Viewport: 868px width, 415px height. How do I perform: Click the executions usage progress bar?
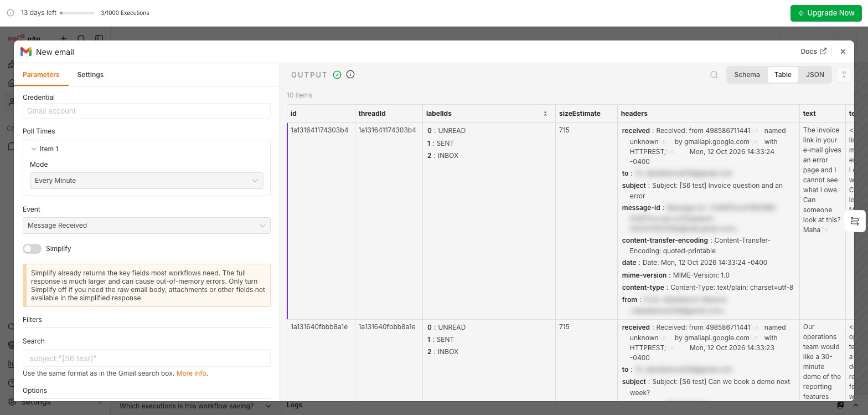click(x=77, y=13)
